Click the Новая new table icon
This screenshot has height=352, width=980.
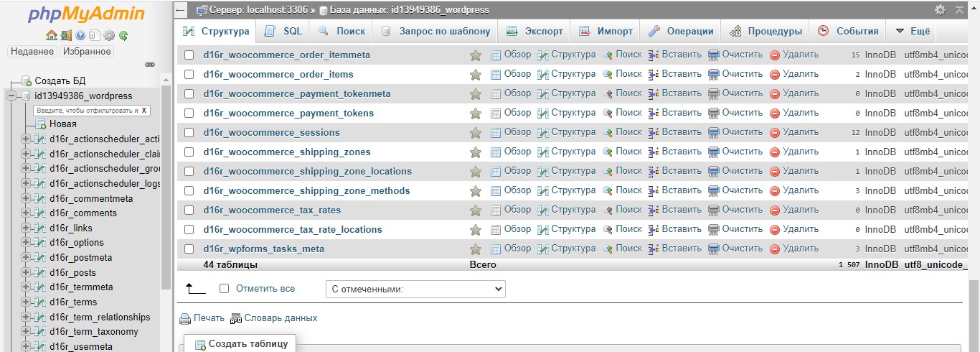41,124
